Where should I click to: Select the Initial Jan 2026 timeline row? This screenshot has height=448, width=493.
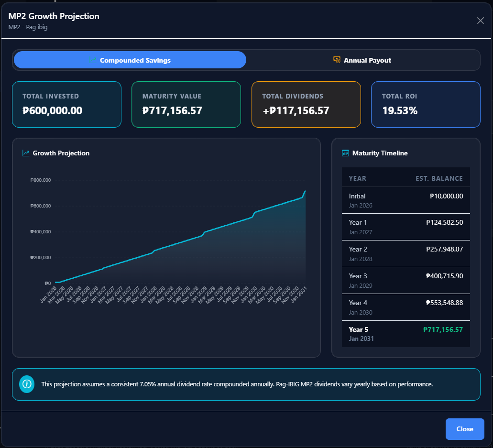coord(405,200)
